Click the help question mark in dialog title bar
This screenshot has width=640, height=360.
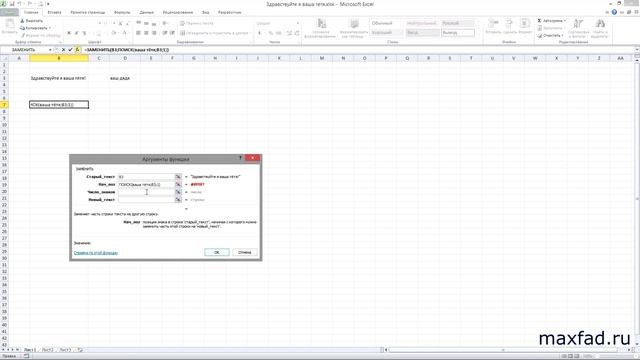point(240,158)
